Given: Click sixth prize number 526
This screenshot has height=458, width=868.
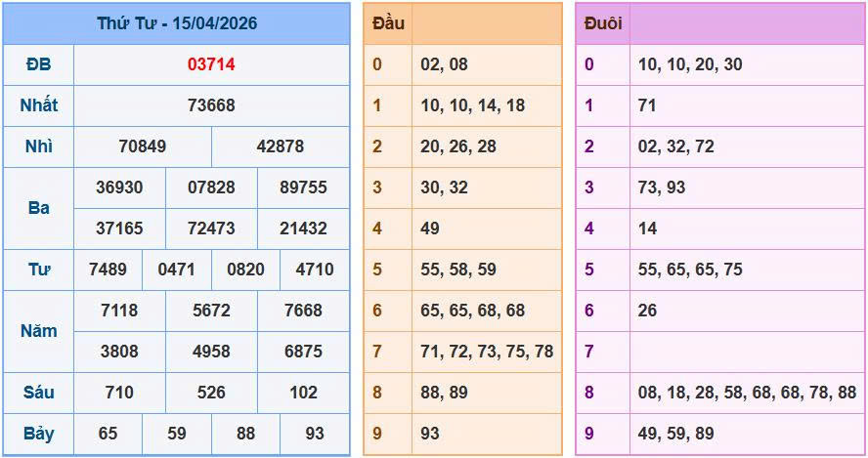Looking at the screenshot, I should [x=211, y=393].
